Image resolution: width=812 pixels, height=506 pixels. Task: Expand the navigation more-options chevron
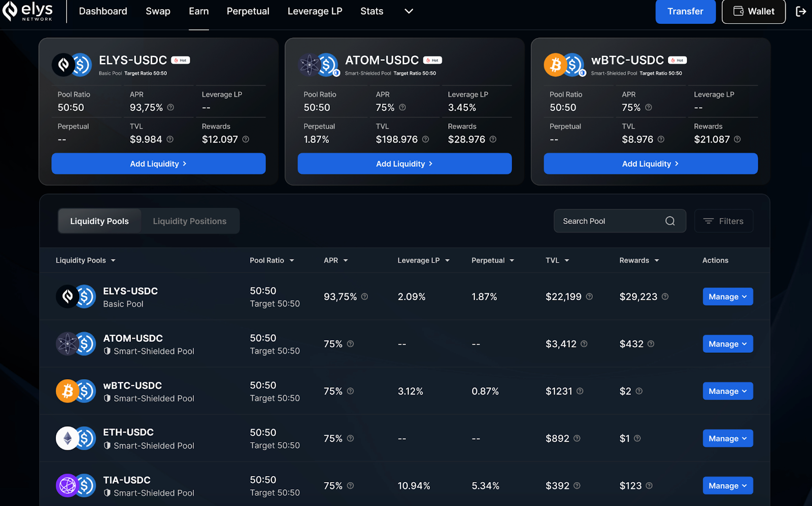click(x=409, y=11)
